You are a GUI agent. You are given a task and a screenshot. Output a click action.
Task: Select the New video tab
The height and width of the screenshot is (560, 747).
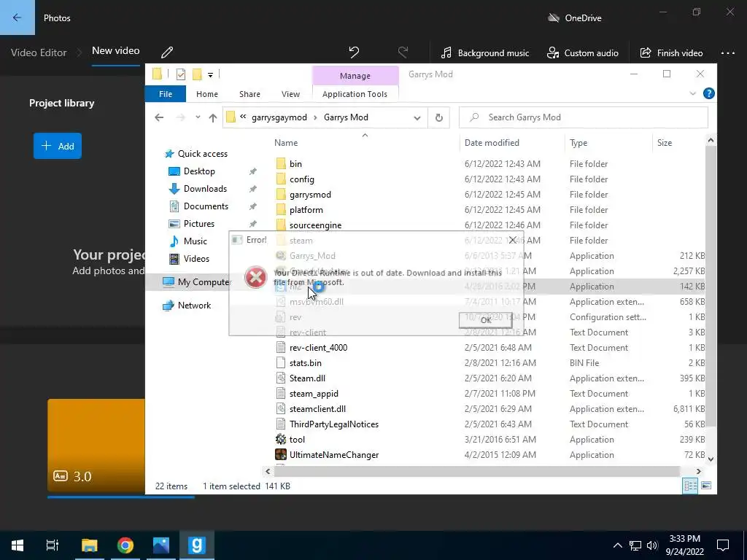[116, 51]
